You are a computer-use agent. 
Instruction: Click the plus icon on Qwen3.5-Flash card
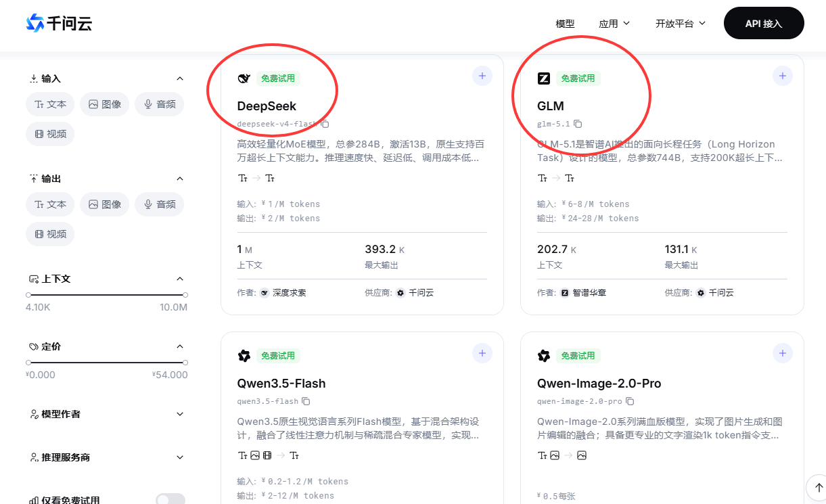tap(482, 353)
